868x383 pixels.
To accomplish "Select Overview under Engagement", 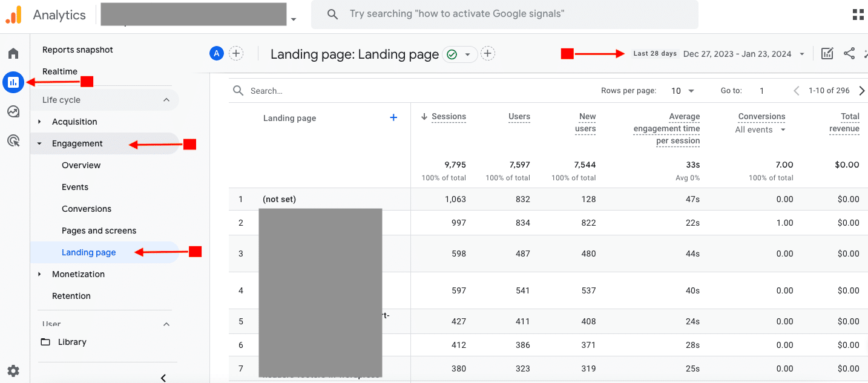I will (x=81, y=165).
